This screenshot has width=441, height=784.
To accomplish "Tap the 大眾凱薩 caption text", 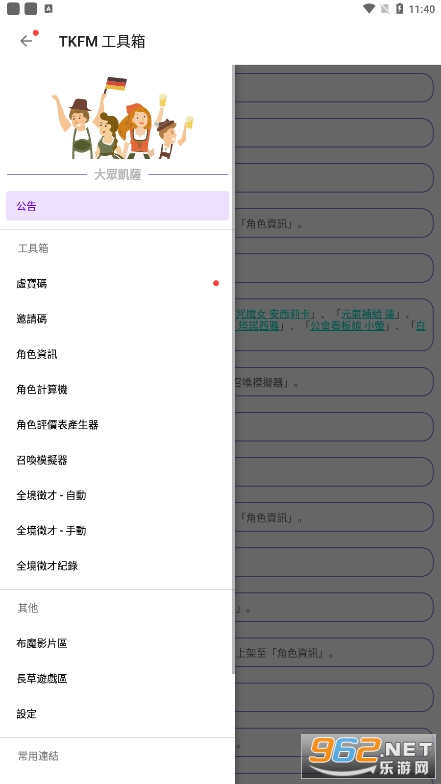I will point(118,174).
